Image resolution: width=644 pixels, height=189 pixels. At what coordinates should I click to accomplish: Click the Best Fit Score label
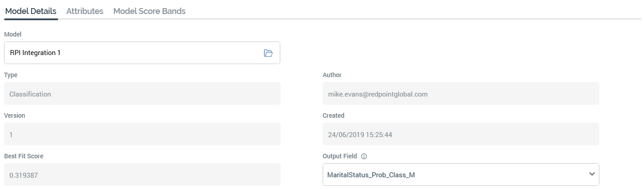coord(23,156)
